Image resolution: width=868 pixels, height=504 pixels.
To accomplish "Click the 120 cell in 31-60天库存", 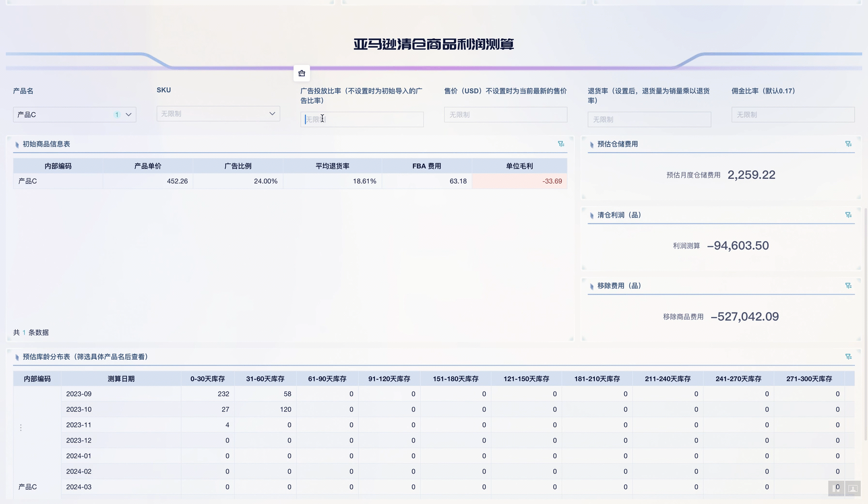I will 265,409.
